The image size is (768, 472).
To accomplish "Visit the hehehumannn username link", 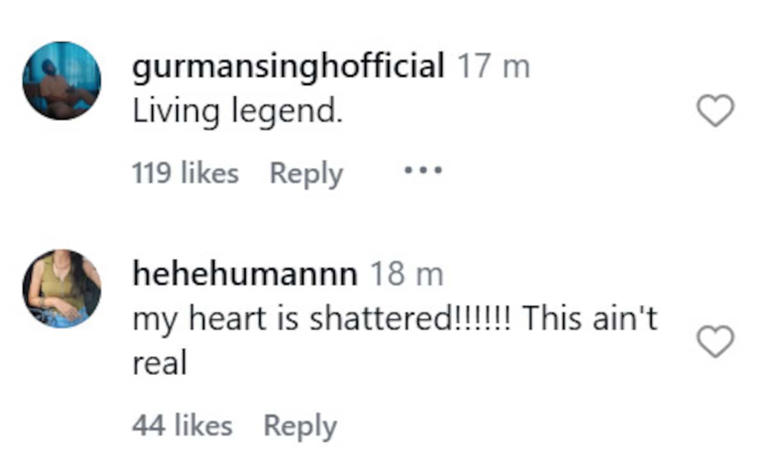I will 246,274.
